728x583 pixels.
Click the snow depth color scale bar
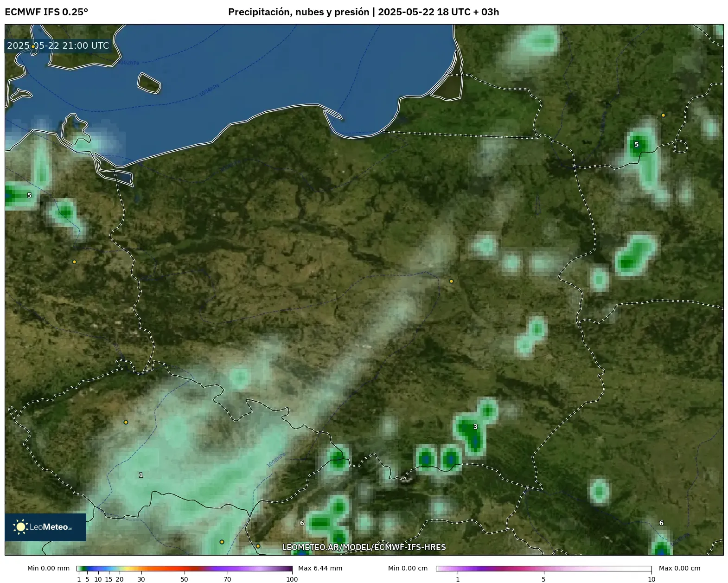coord(543,569)
